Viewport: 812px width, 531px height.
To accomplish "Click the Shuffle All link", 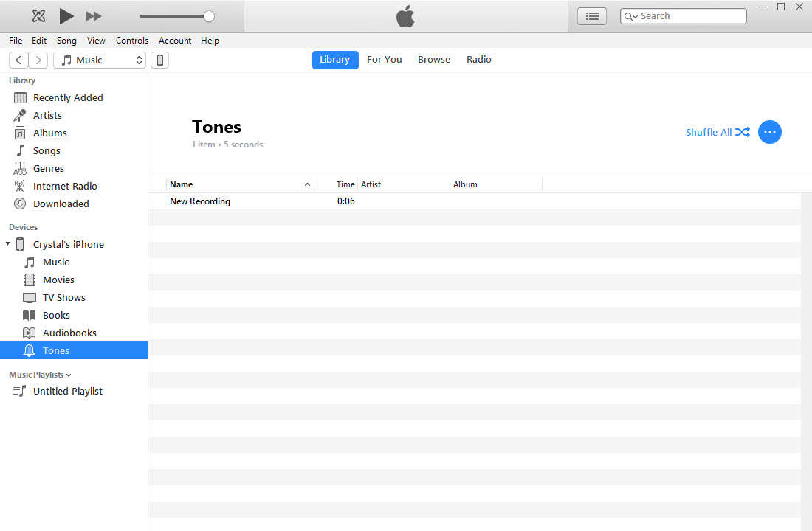I will (718, 133).
